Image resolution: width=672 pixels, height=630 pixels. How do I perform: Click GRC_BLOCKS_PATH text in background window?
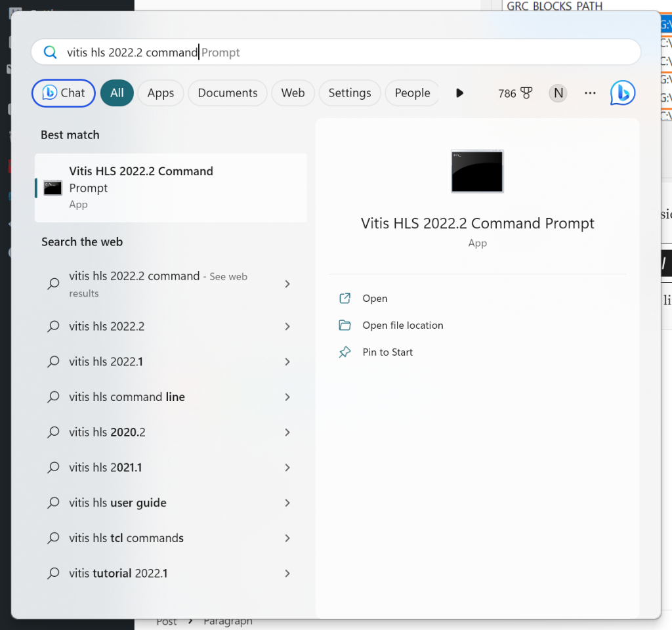[555, 6]
